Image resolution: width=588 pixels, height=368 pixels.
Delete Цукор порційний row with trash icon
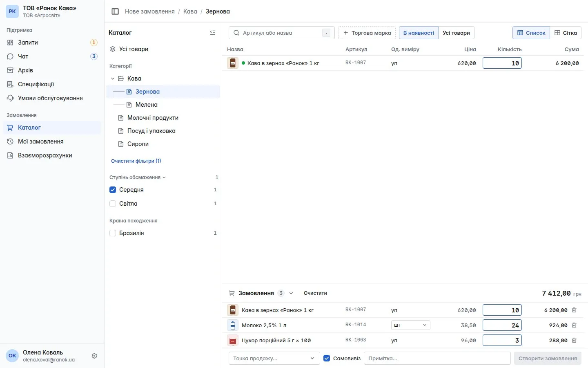pyautogui.click(x=574, y=340)
